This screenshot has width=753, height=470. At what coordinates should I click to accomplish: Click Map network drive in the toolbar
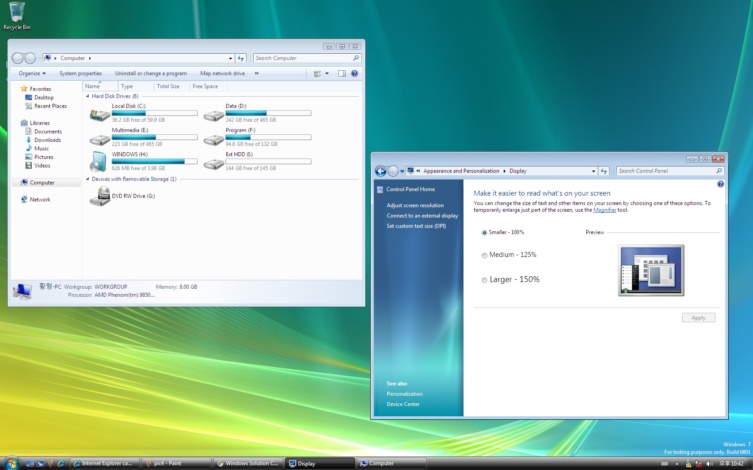coord(222,73)
